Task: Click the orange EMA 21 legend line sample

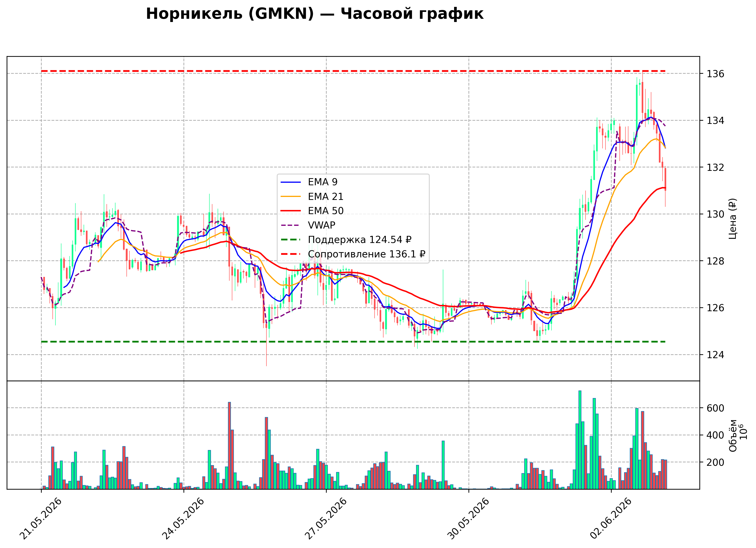Action: click(x=291, y=197)
